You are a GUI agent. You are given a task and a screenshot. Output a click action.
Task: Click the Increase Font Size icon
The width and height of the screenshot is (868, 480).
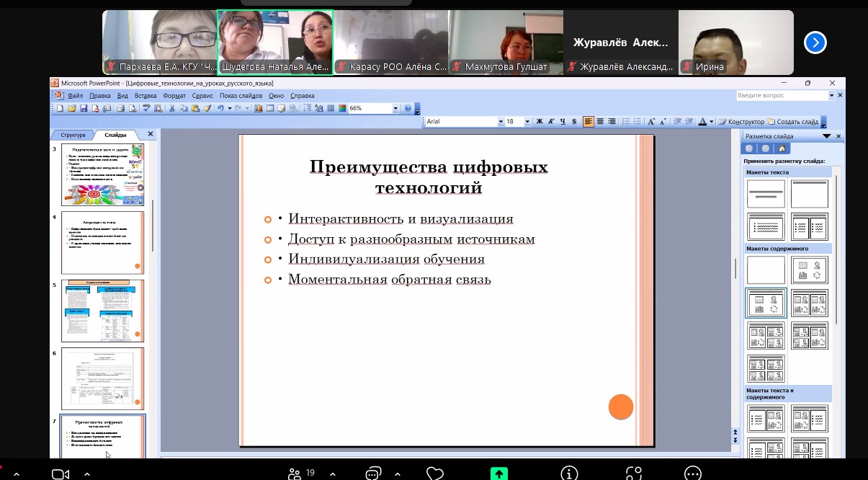click(651, 122)
